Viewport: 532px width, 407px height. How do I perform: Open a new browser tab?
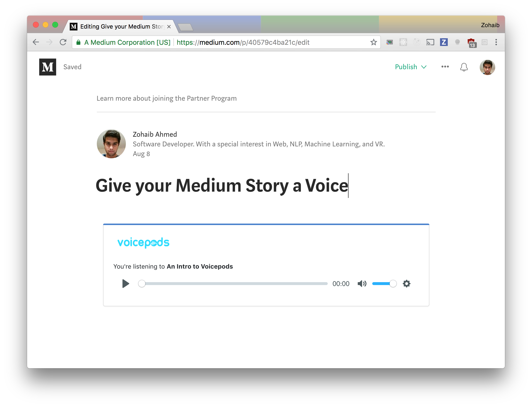click(x=185, y=27)
